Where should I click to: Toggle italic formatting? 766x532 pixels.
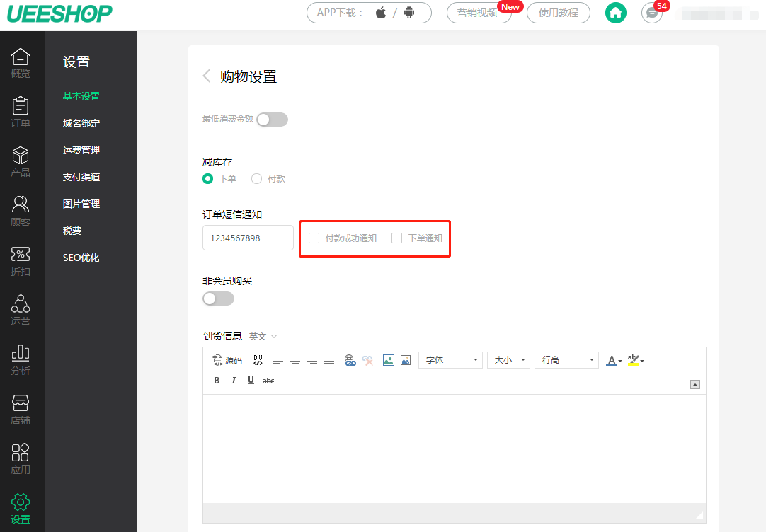tap(234, 381)
